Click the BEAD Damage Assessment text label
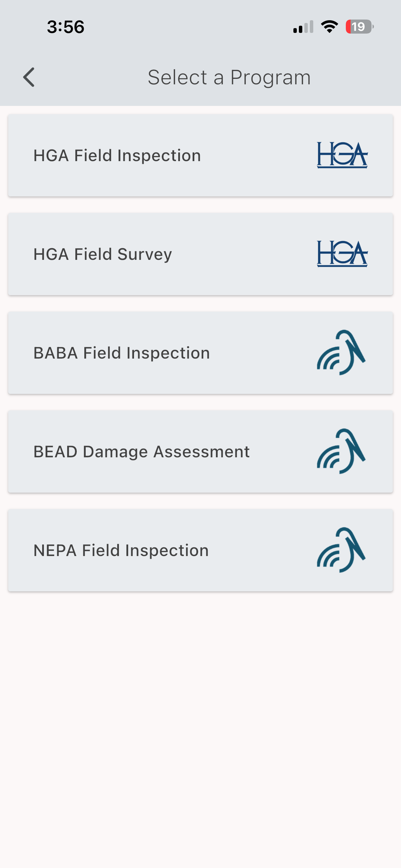The width and height of the screenshot is (401, 868). coord(141,451)
